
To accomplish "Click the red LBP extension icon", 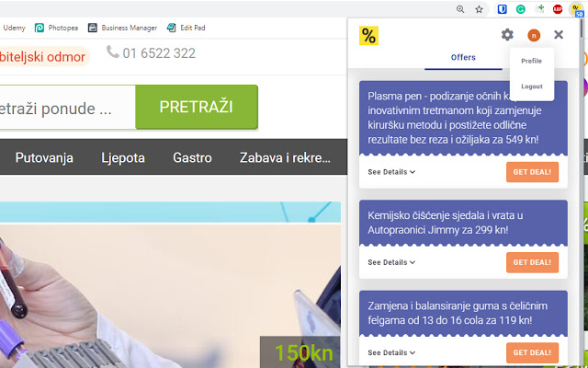I will (558, 9).
